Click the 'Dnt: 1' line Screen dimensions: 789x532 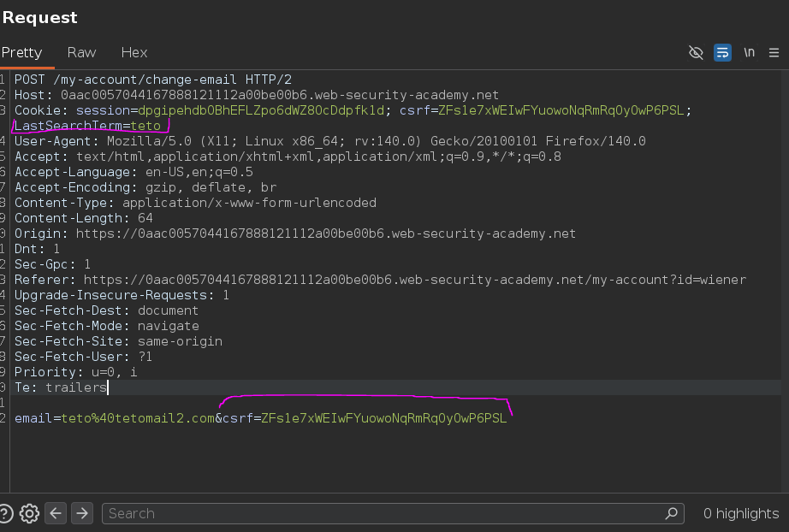38,249
